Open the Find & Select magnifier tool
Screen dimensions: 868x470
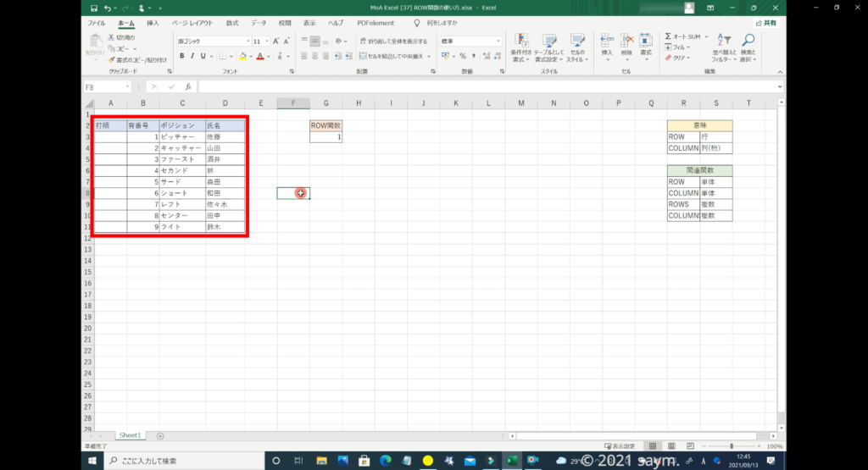tap(748, 42)
